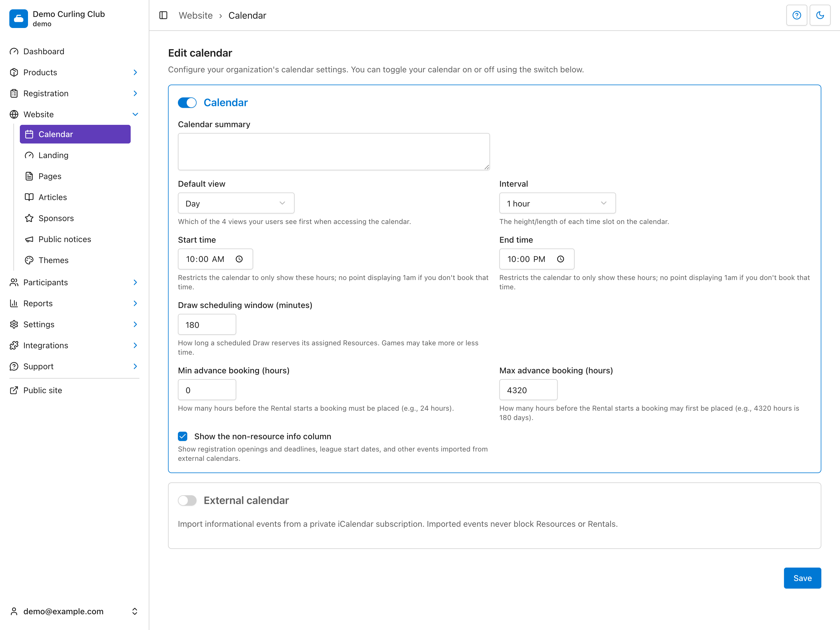Screen dimensions: 840x630
Task: Disable the Calendar toggle switch
Action: pos(187,103)
